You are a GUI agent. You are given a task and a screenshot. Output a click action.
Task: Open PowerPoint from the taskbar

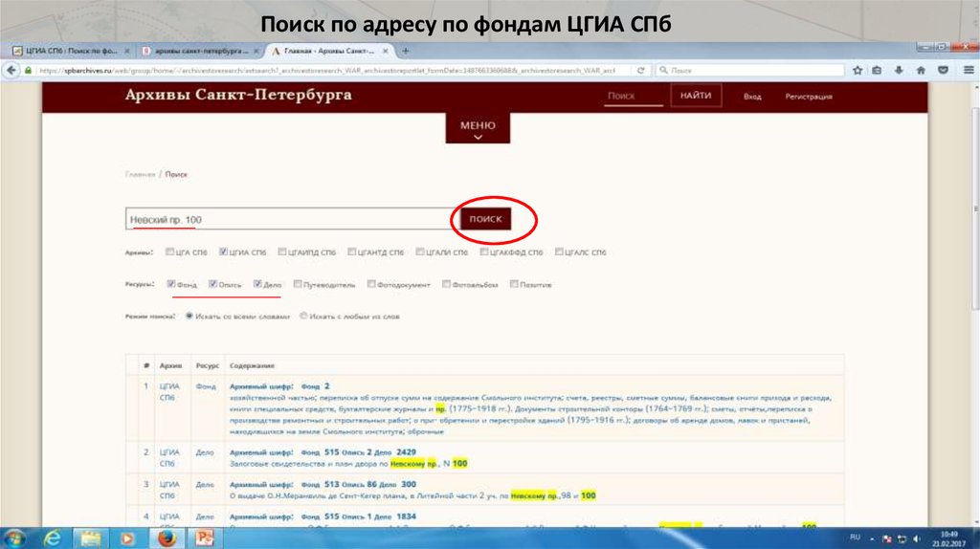click(x=204, y=537)
